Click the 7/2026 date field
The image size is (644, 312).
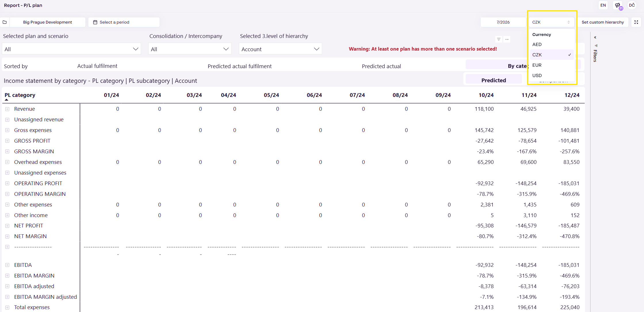click(503, 22)
